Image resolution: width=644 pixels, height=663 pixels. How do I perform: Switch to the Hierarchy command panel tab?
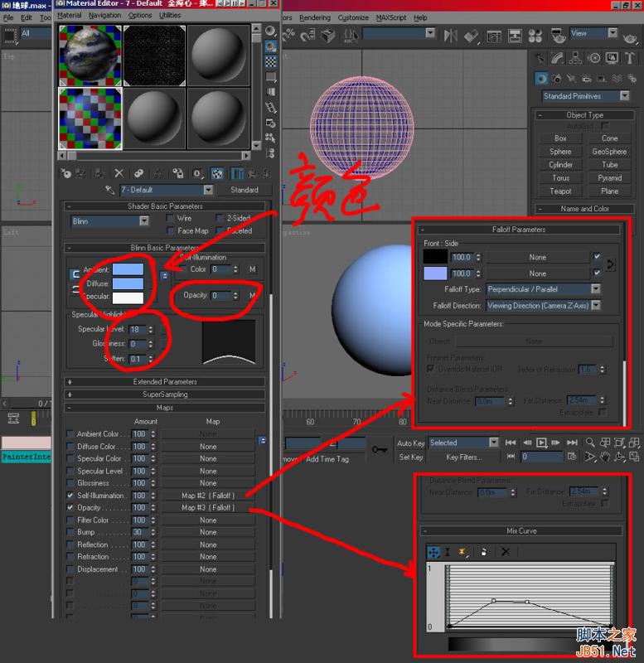coord(575,58)
